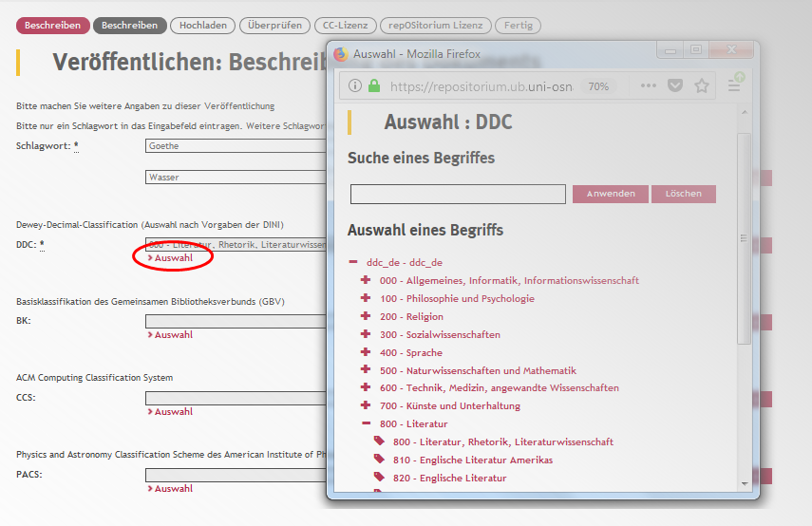Viewport: 812px width, 526px height.
Task: Collapse the ddc_de root node
Action: click(x=353, y=262)
